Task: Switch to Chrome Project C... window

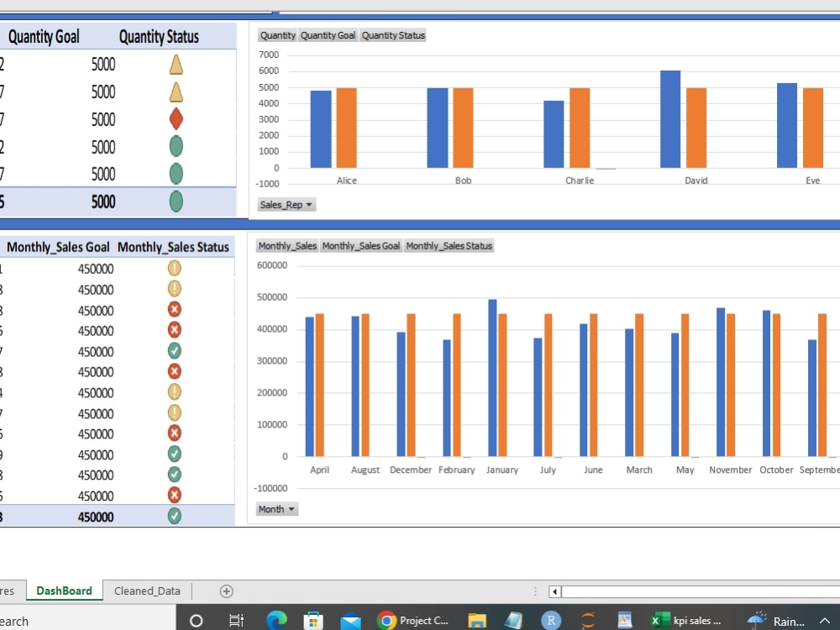Action: click(412, 621)
